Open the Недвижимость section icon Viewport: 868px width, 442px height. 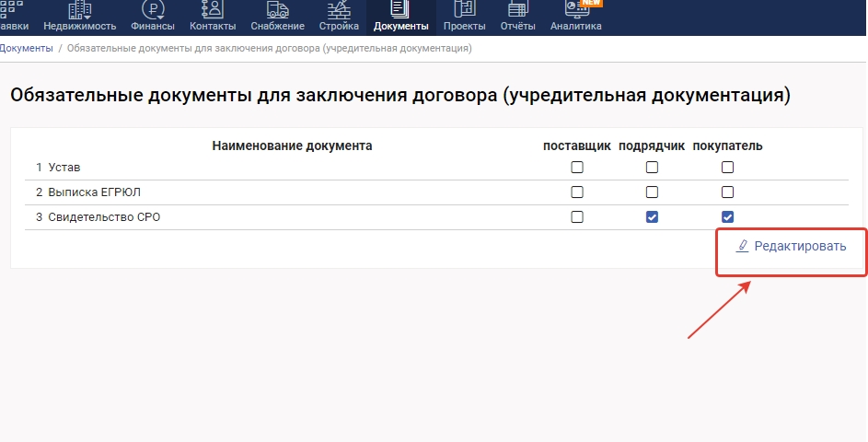[x=80, y=9]
